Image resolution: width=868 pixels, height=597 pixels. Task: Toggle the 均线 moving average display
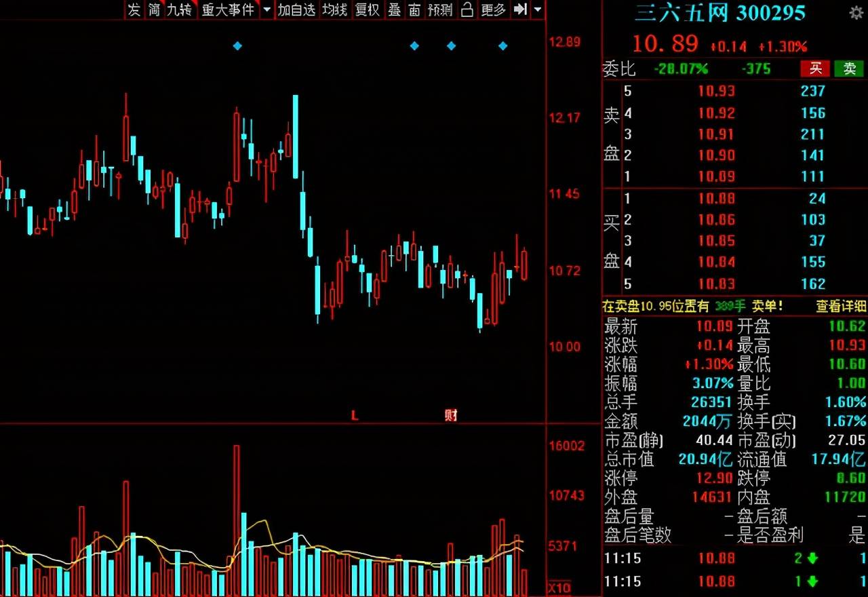tap(334, 9)
